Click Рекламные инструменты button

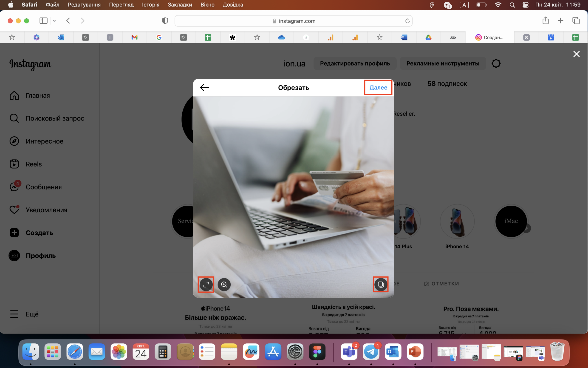pos(443,63)
